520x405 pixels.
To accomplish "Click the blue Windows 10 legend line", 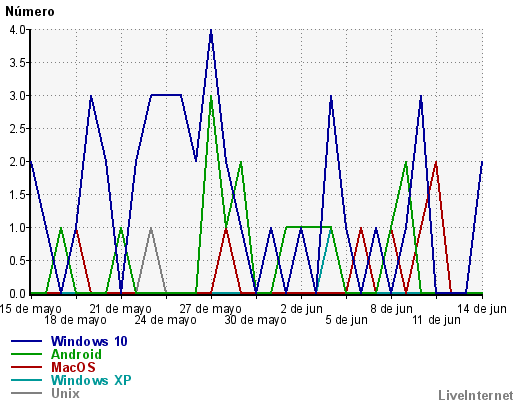I will (x=27, y=341).
